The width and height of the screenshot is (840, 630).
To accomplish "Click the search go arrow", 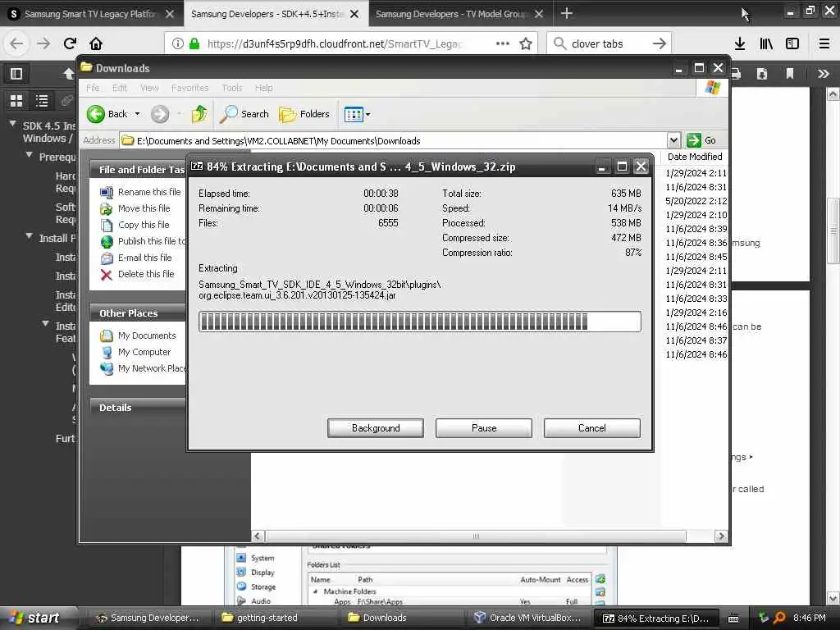I will (x=660, y=43).
